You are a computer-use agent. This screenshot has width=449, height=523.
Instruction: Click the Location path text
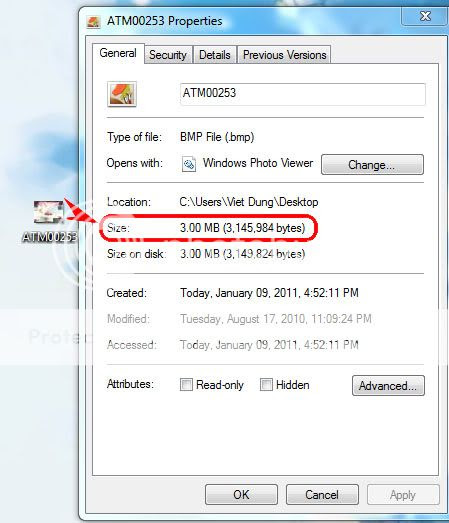[x=249, y=202]
